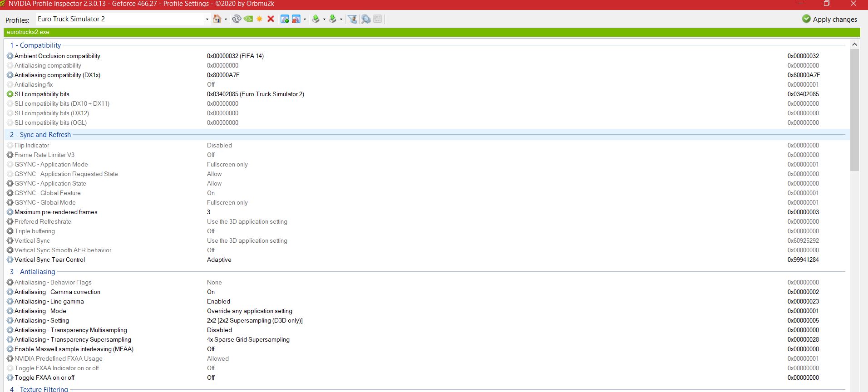868x392 pixels.
Task: Select NVIDIA Predefined FXAA Usage row
Action: [427, 359]
